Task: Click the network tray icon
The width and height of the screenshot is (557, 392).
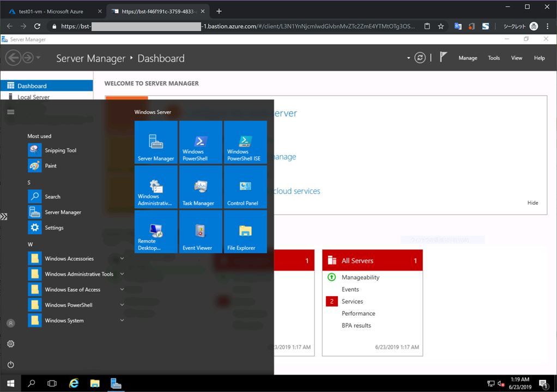Action: tap(491, 383)
